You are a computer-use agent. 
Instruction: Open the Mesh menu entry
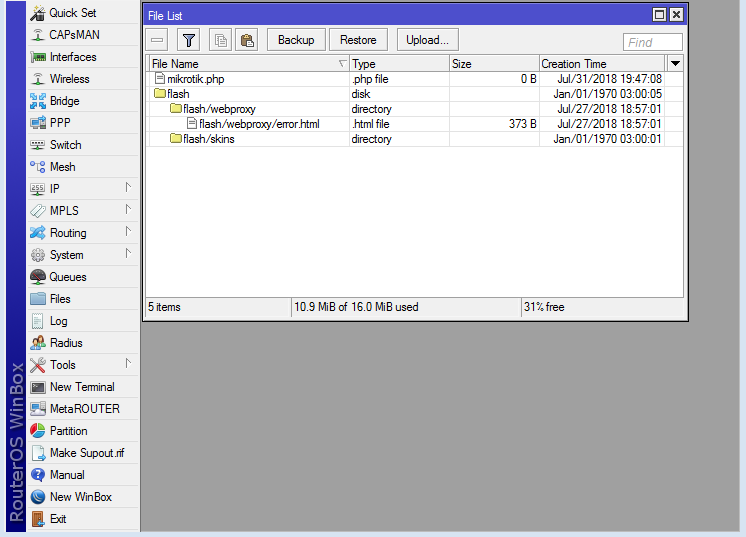pos(83,167)
